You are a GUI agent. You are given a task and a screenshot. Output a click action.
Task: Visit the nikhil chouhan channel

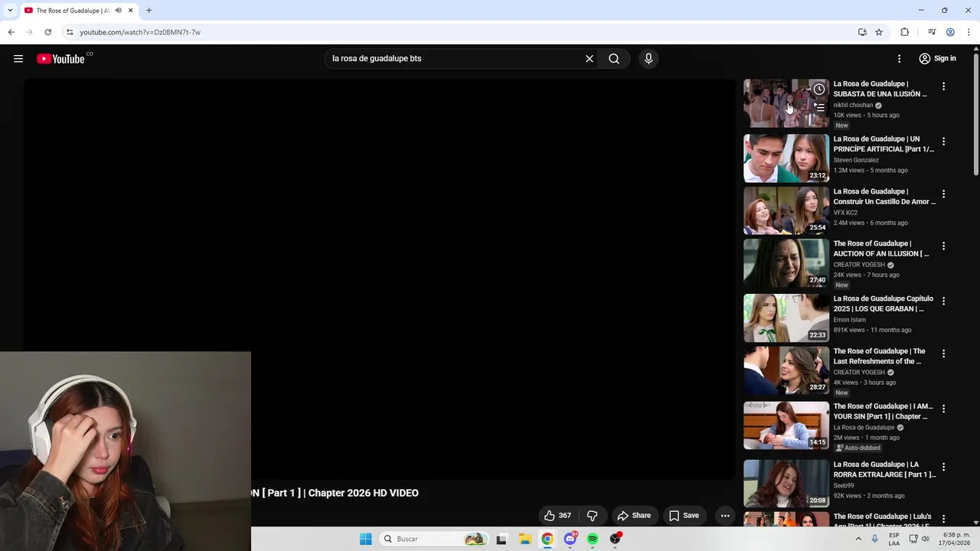(x=853, y=105)
